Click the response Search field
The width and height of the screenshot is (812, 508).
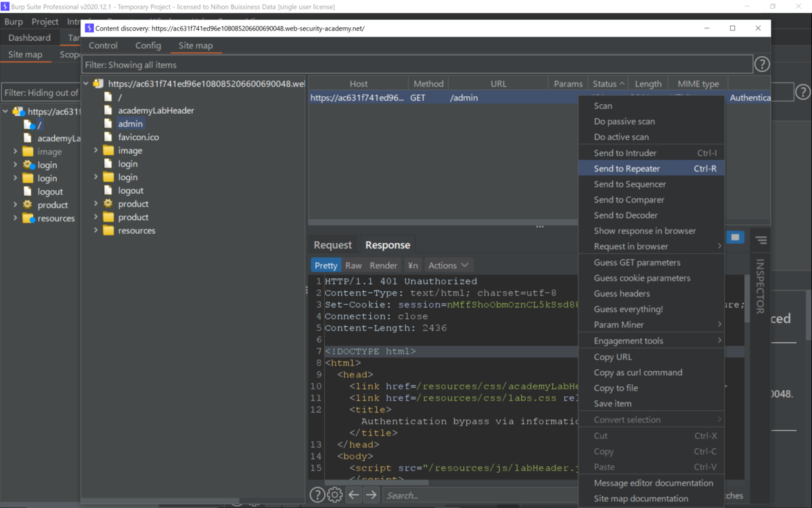tap(480, 495)
